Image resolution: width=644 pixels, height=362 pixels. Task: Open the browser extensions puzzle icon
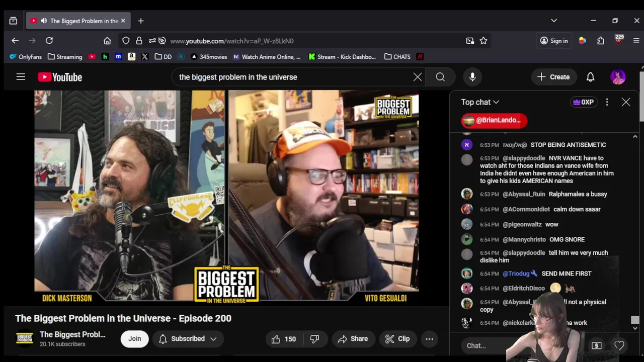coord(600,41)
